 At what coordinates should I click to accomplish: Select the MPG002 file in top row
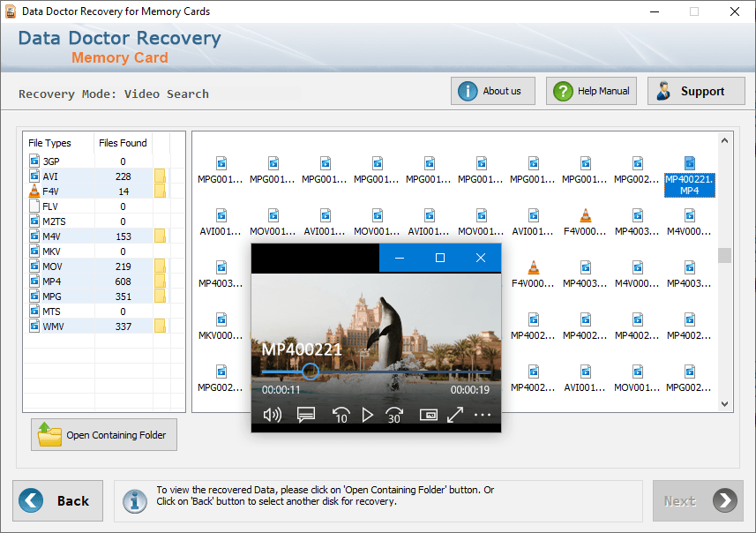click(x=637, y=170)
